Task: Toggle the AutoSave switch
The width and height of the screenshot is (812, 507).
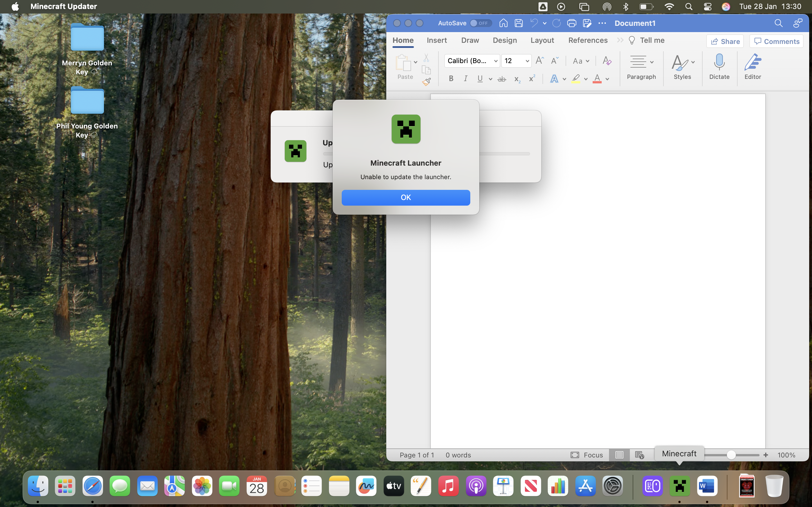Action: tap(480, 23)
